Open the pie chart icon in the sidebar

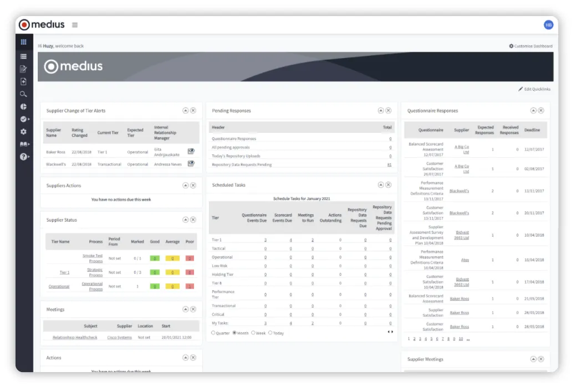point(23,107)
